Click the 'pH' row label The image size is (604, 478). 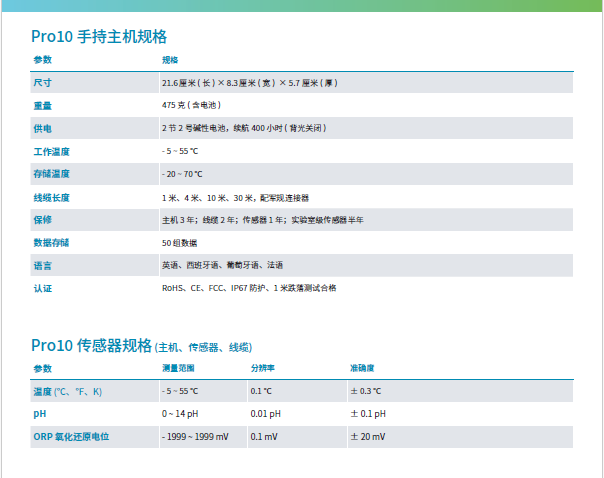tap(40, 414)
